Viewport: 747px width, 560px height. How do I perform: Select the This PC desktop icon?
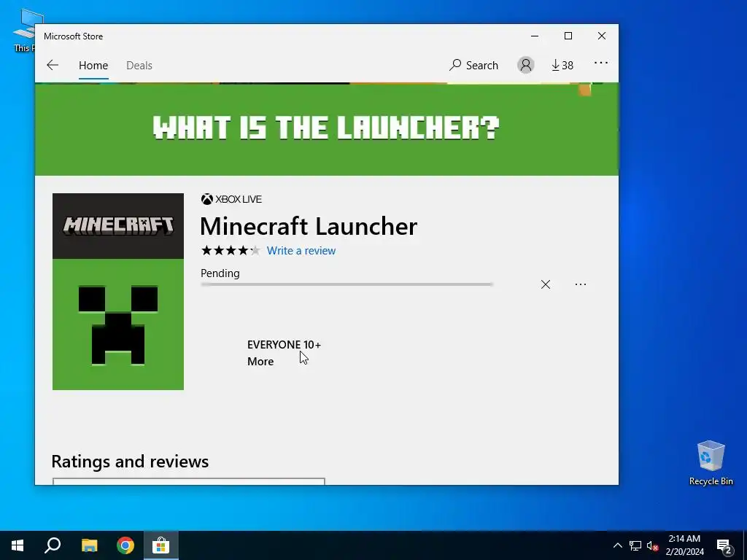coord(24,31)
